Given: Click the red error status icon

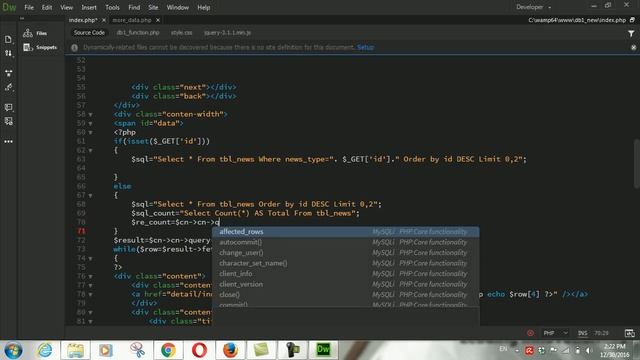Looking at the screenshot, I should [x=530, y=333].
